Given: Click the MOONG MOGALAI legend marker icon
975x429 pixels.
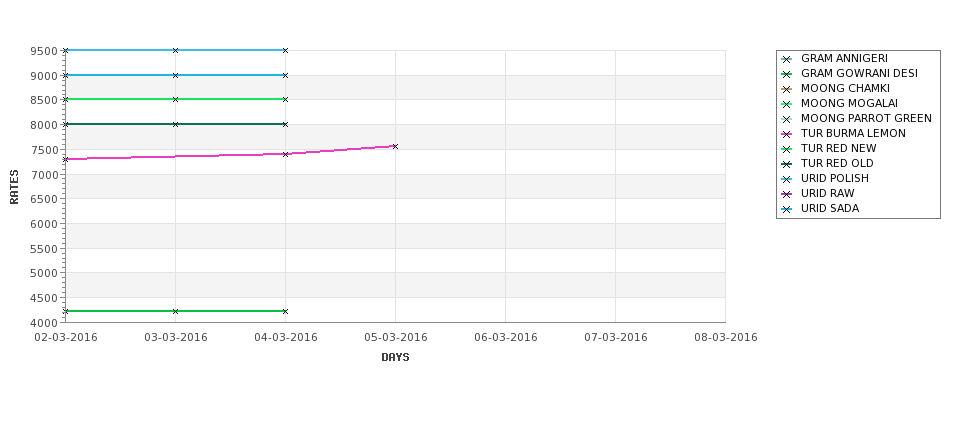Looking at the screenshot, I should [787, 104].
